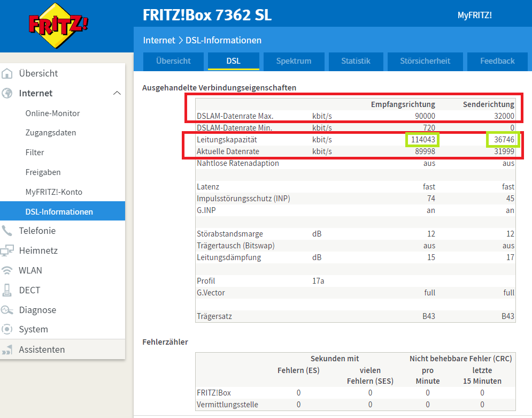Click the Aktuelle Datenrate value 89998

425,151
